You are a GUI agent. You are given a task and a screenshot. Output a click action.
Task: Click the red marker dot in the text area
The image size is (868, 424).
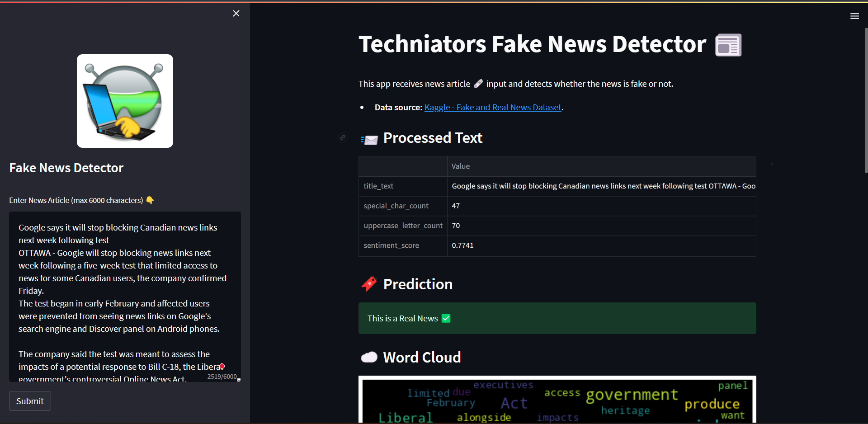click(x=222, y=366)
